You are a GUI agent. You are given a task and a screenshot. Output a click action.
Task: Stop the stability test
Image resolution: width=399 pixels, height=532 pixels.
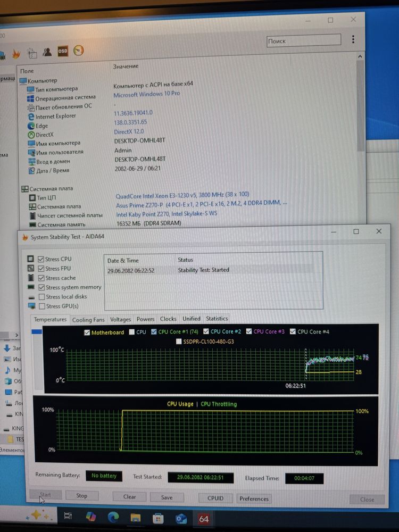pyautogui.click(x=82, y=496)
